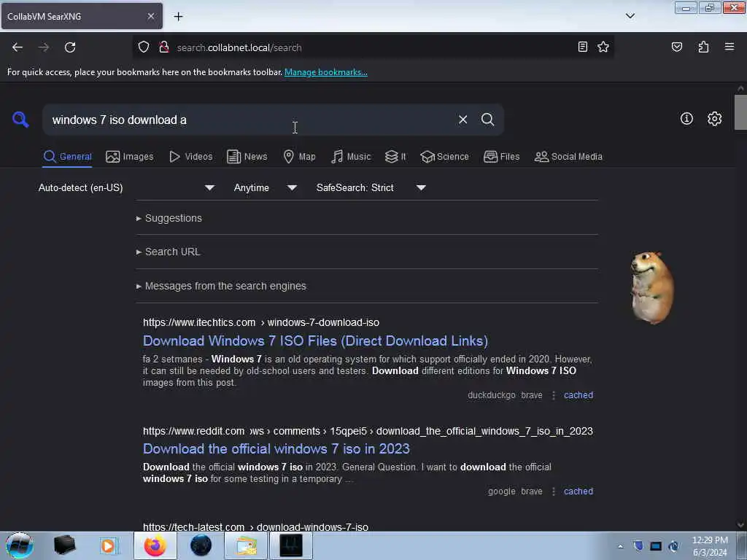
Task: Switch to the Music category
Action: click(351, 157)
